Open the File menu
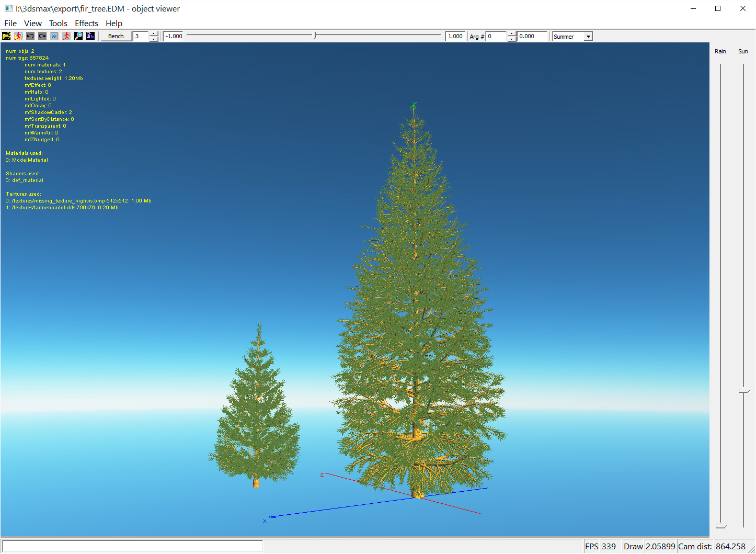The image size is (756, 554). (10, 24)
